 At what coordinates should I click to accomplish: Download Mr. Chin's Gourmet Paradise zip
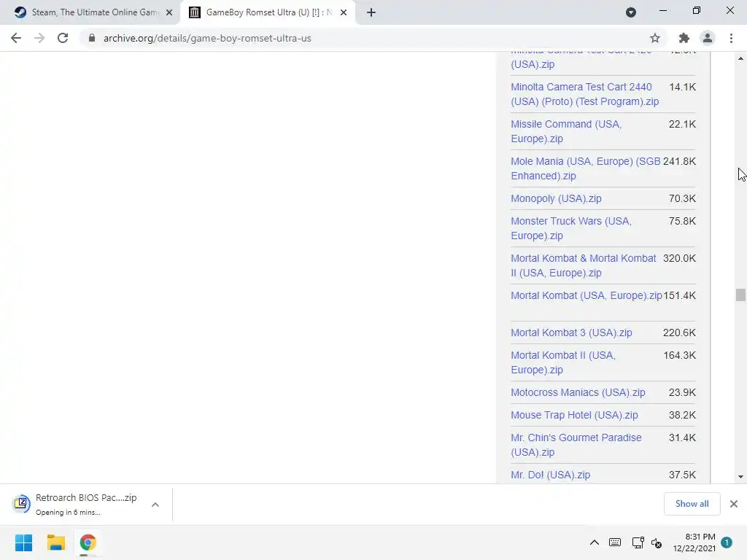point(576,446)
